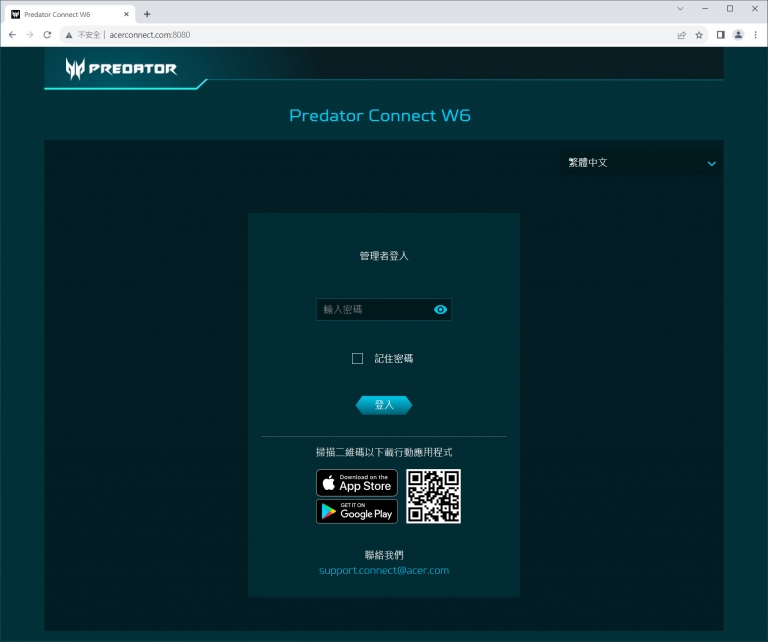
Task: Click the 登入 login button
Action: [384, 405]
